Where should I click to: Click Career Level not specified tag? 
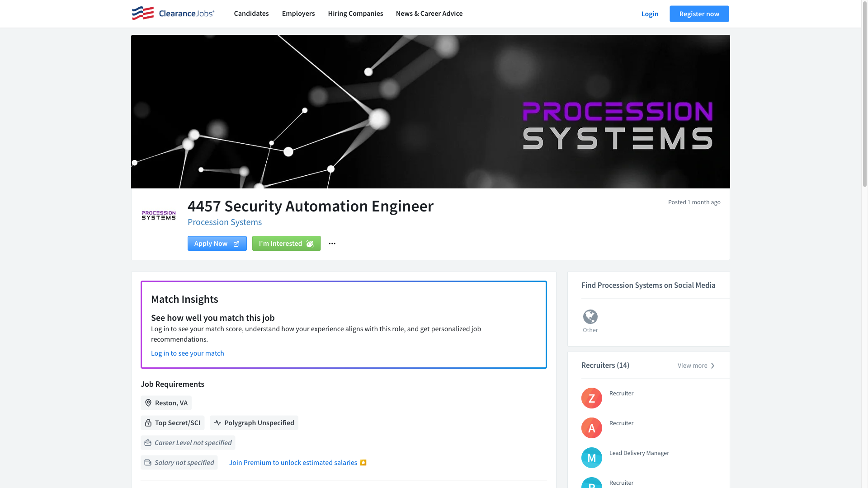(188, 443)
